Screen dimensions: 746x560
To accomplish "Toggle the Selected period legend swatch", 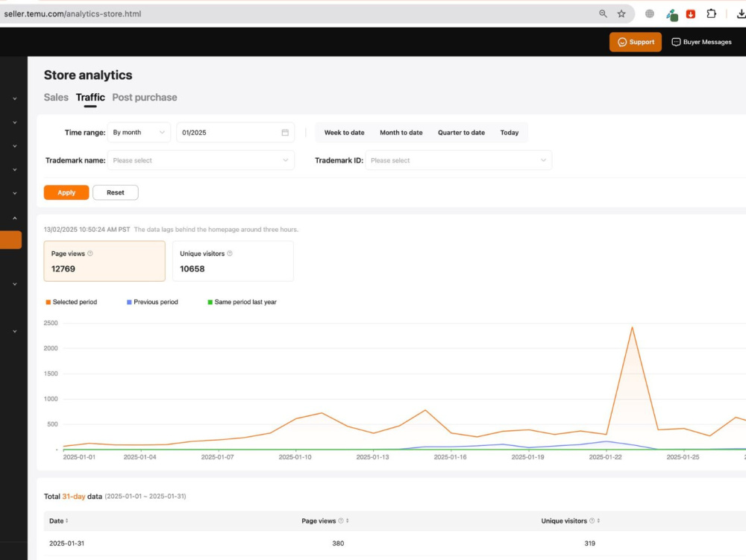I will (48, 302).
